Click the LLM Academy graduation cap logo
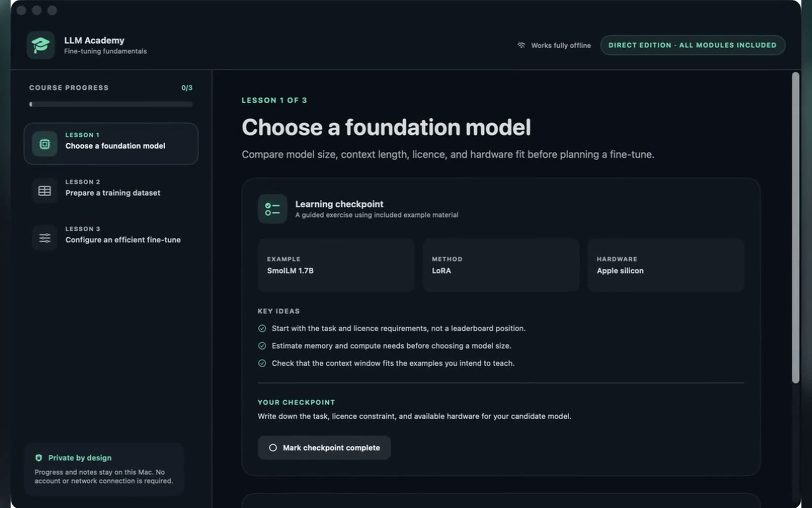 (x=41, y=45)
